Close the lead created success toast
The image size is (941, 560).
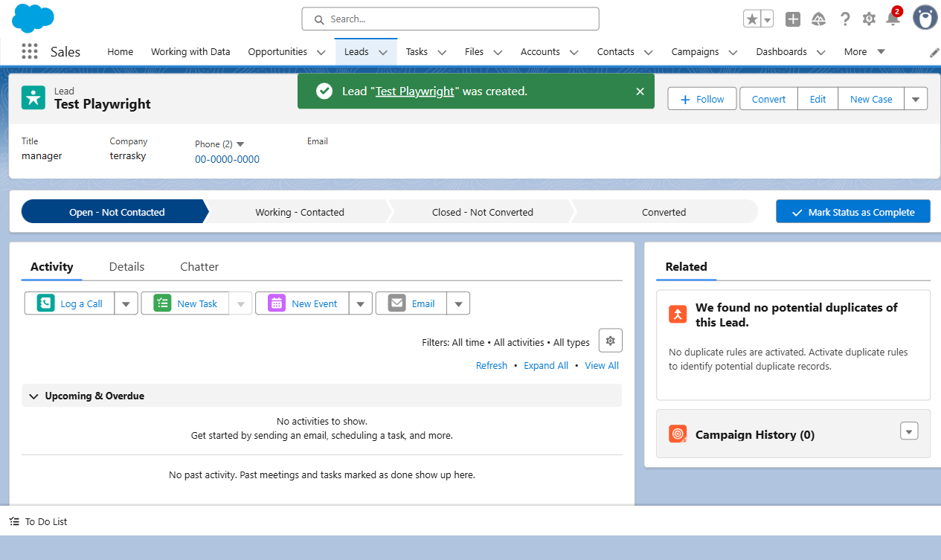[x=640, y=91]
